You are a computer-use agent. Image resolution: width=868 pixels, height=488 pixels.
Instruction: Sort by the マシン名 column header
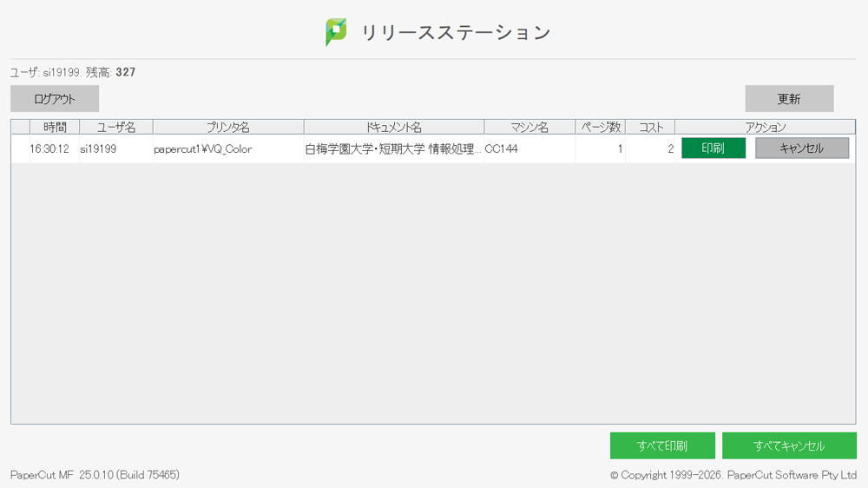point(529,127)
